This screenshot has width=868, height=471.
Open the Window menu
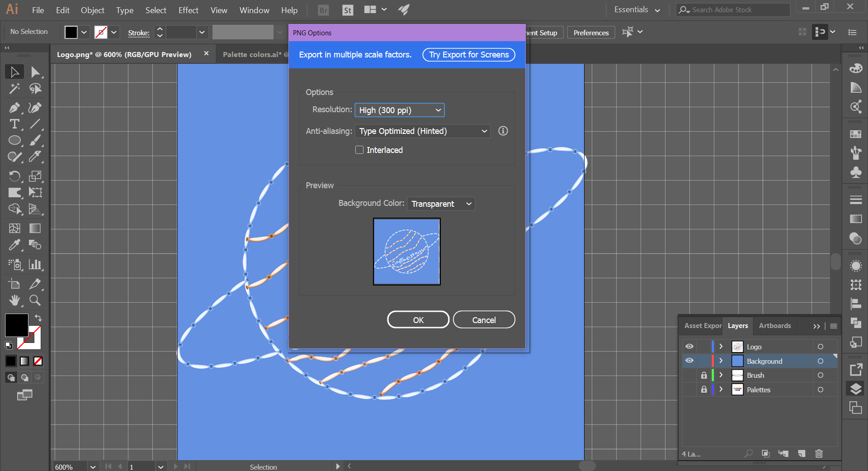point(254,10)
